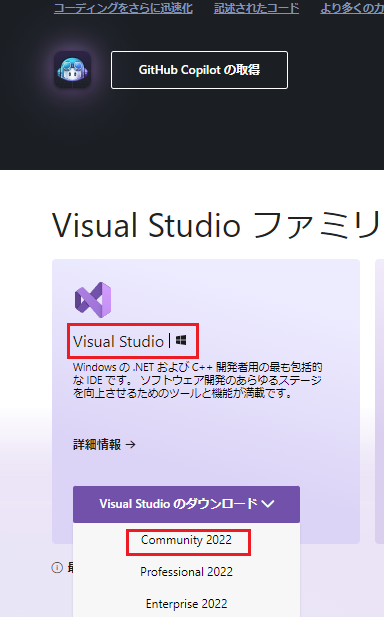The height and width of the screenshot is (617, 384).
Task: Click the GitHub Copilot の取得 button
Action: pyautogui.click(x=199, y=70)
